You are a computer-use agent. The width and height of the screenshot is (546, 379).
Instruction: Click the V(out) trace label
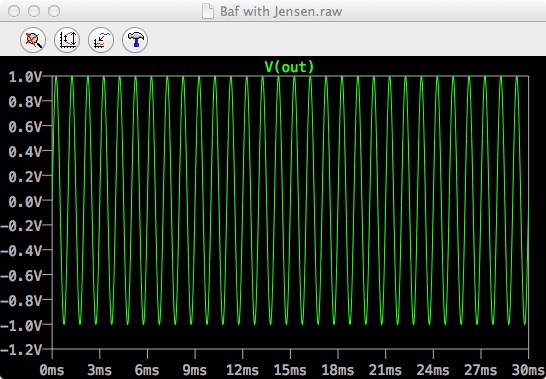point(289,67)
